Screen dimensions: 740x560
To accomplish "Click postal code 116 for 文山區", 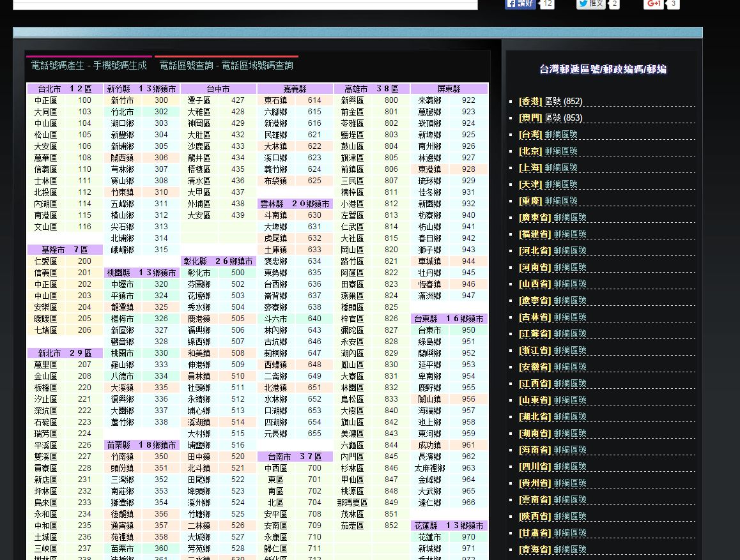I will coord(85,227).
